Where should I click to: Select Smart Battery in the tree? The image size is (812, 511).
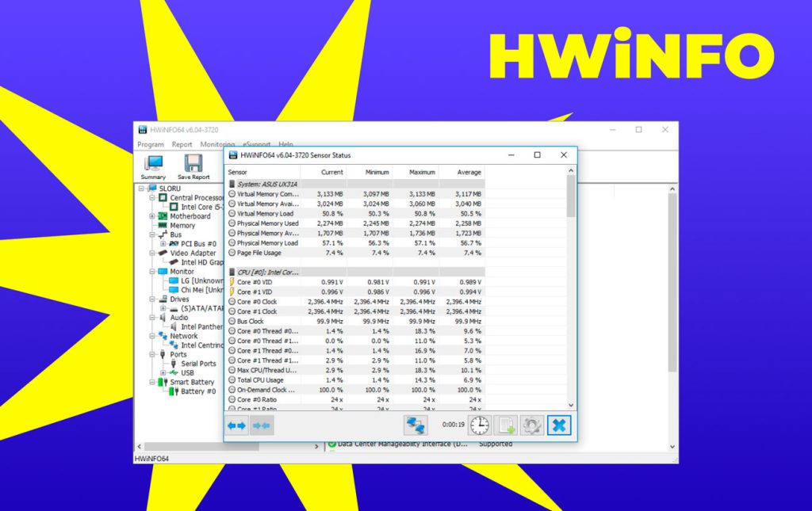pos(192,382)
